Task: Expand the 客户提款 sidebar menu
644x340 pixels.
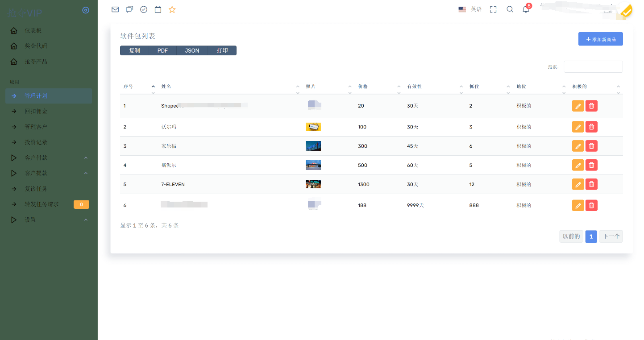Action: point(49,173)
